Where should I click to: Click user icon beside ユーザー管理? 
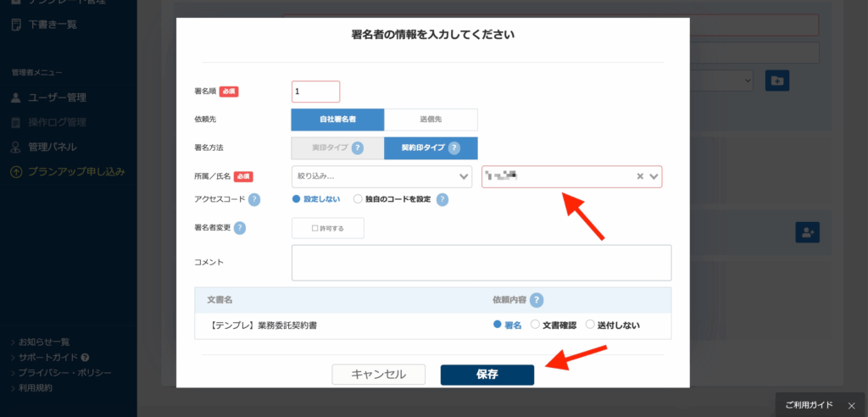click(16, 98)
